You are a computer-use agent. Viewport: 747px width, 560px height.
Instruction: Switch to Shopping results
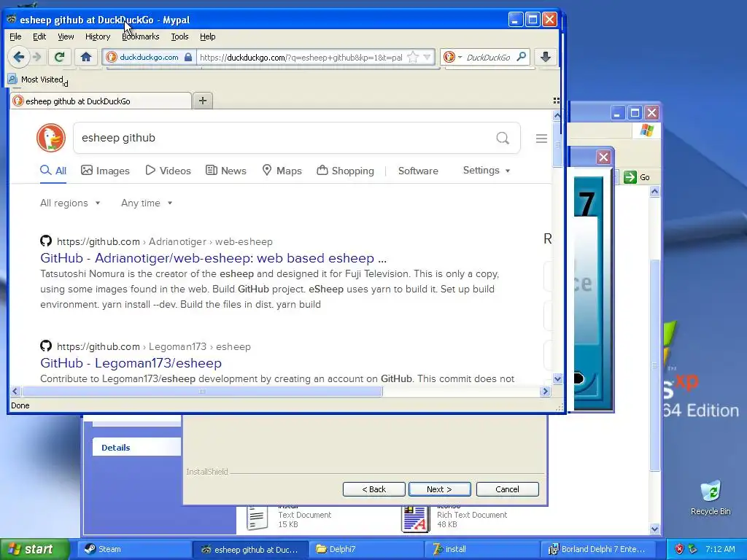[345, 171]
